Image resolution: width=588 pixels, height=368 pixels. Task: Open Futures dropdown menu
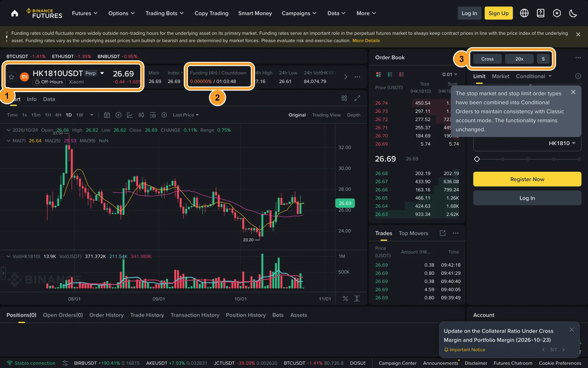85,13
